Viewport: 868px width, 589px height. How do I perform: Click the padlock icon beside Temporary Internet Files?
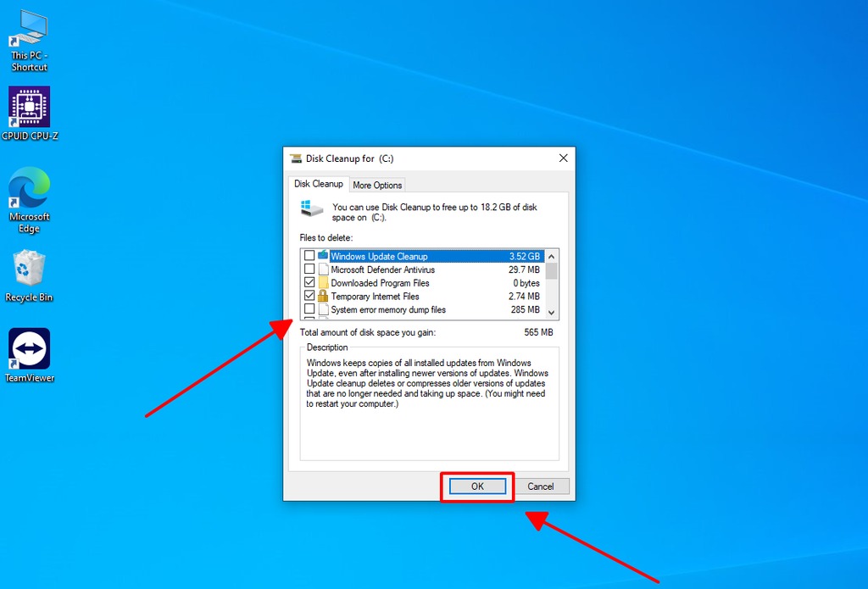pos(323,297)
